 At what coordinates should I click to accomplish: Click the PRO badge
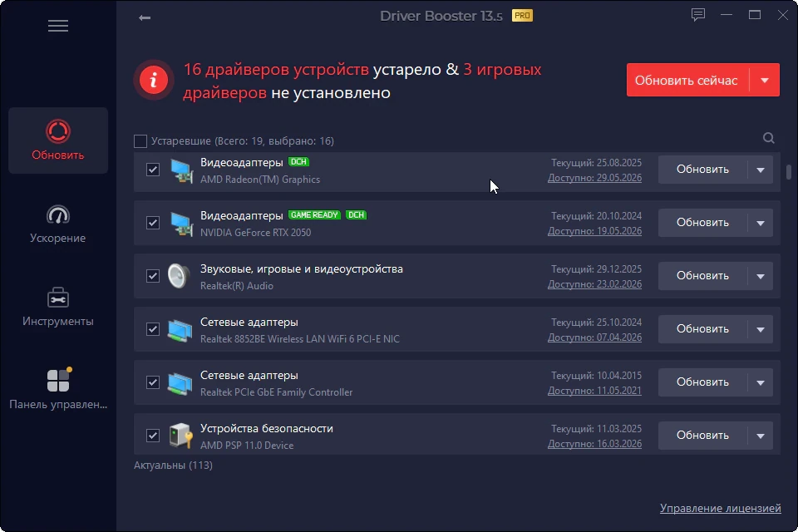522,16
